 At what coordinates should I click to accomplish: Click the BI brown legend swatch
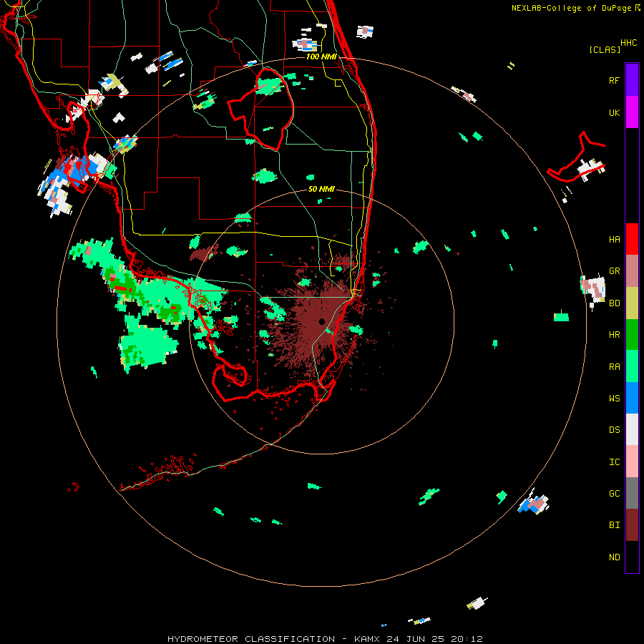[x=632, y=525]
